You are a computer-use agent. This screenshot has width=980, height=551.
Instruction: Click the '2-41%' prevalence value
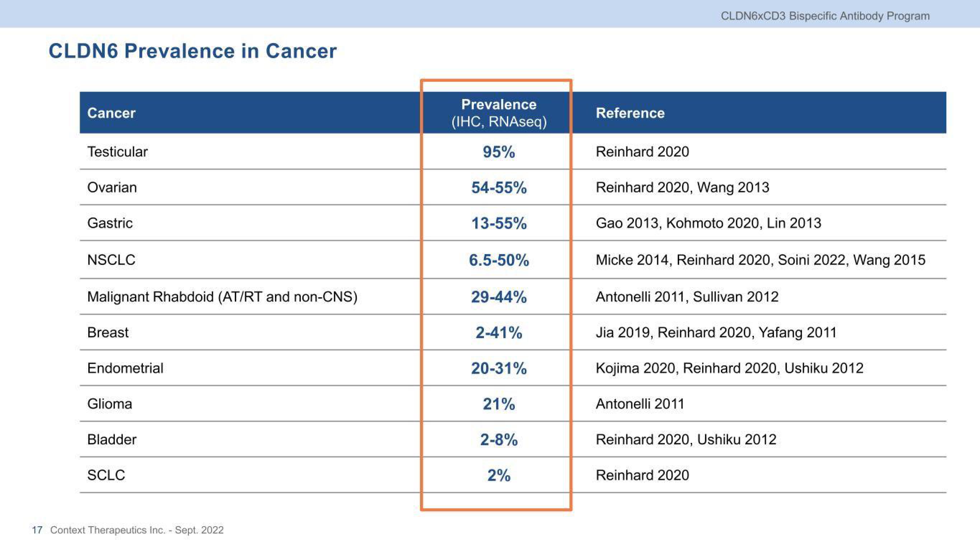499,333
